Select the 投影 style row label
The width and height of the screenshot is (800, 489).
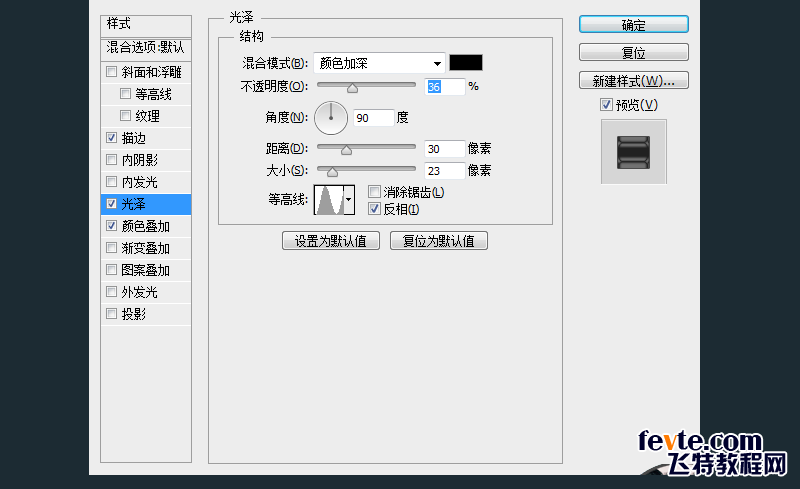click(134, 314)
